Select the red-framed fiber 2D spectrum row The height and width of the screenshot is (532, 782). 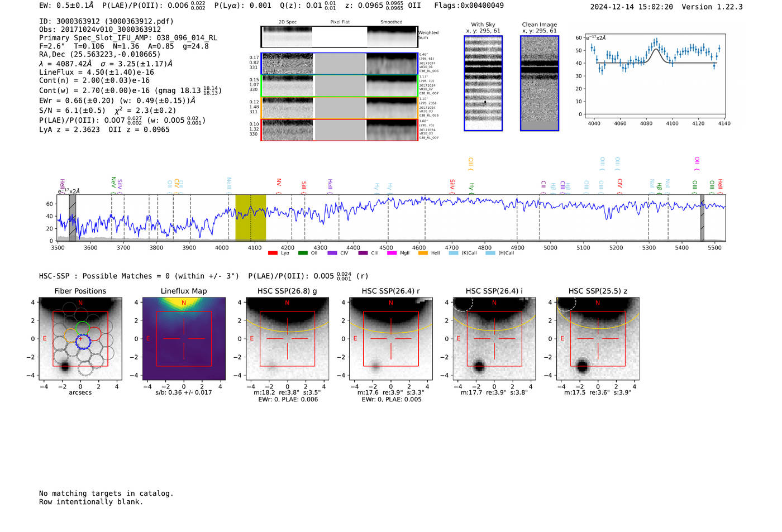(x=339, y=130)
